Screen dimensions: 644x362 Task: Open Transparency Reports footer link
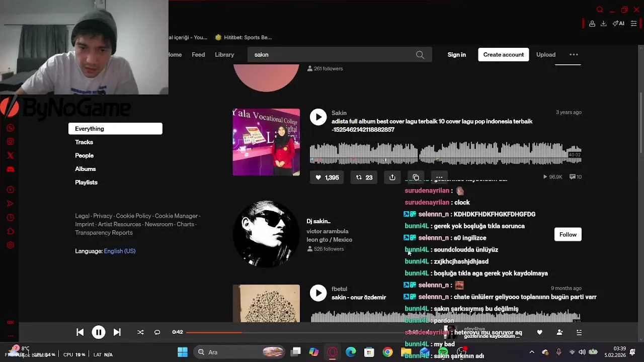[x=104, y=233]
